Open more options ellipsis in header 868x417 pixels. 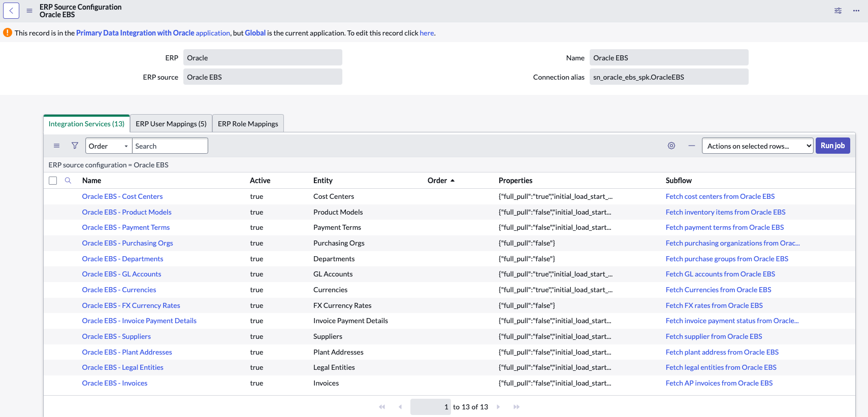click(856, 11)
